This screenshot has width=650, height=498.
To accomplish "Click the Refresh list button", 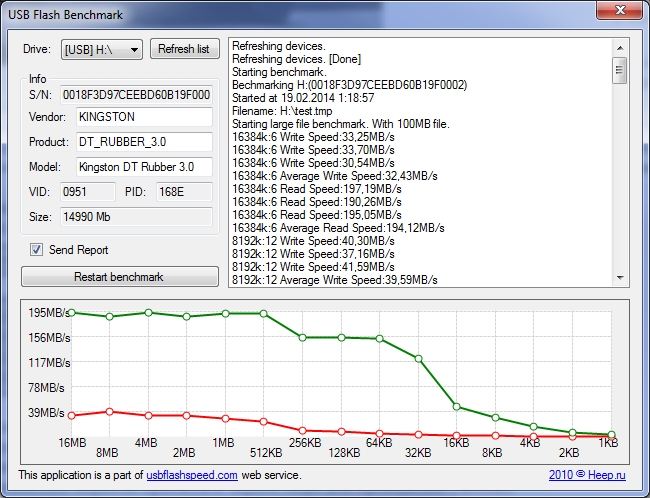I will pyautogui.click(x=184, y=49).
